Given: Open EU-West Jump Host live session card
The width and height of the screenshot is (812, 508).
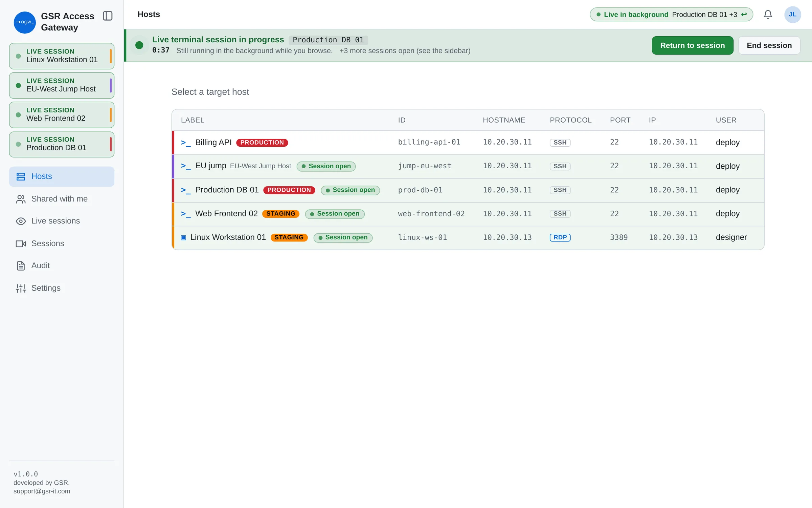Looking at the screenshot, I should (62, 85).
